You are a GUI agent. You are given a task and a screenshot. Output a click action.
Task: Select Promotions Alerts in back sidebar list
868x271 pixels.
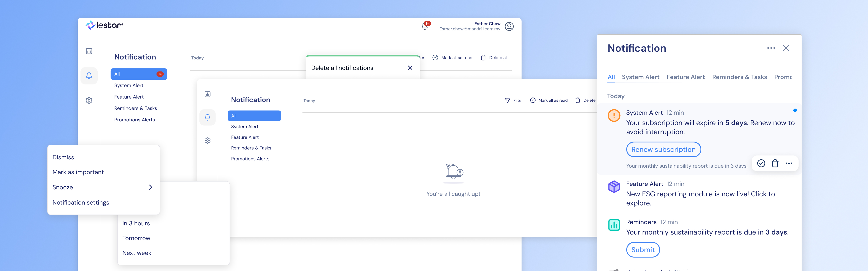135,120
